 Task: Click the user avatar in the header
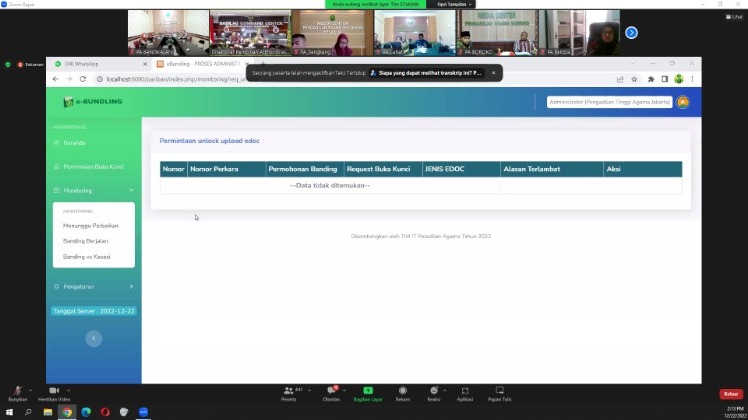tap(683, 102)
